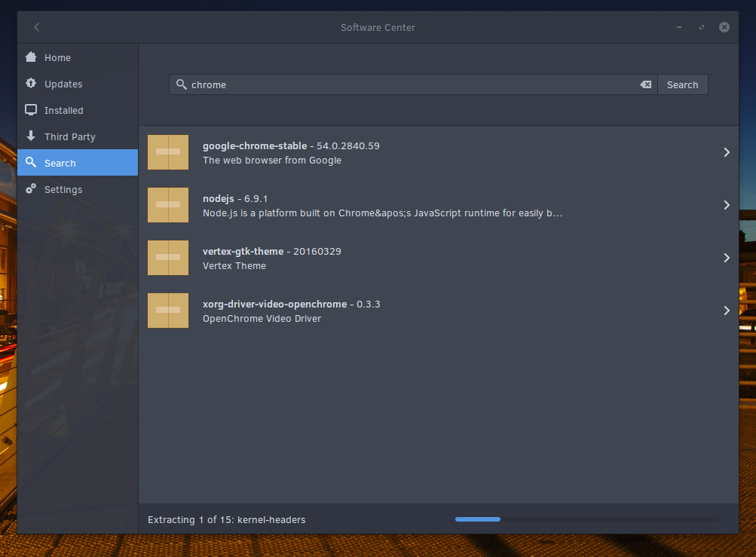
Task: Select vertex-gtk-theme - 20160329 title
Action: click(272, 251)
